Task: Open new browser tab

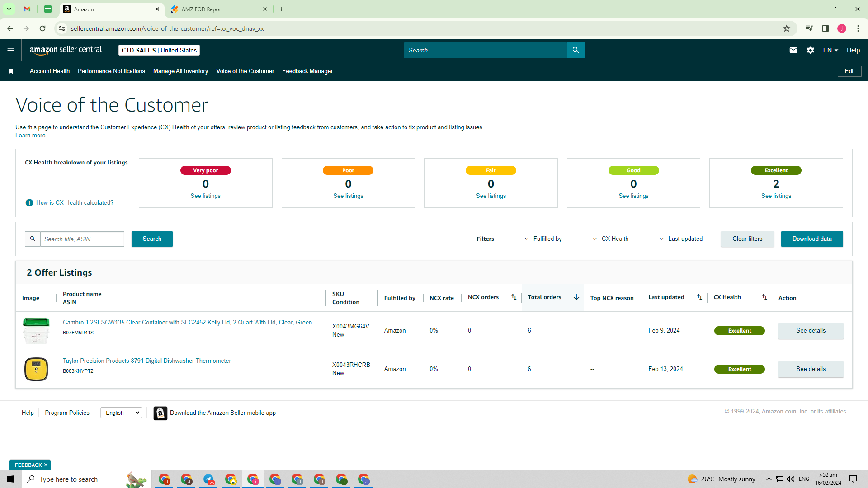Action: tap(281, 9)
